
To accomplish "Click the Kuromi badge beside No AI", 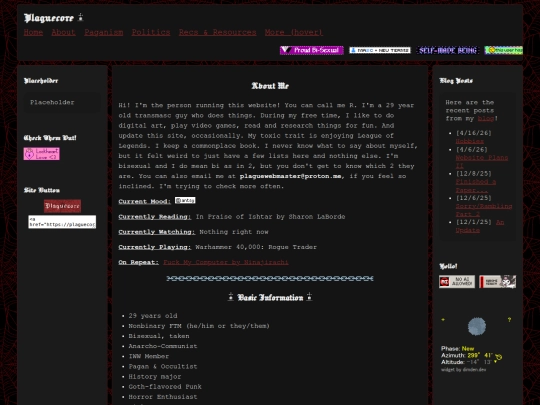I will (x=498, y=282).
